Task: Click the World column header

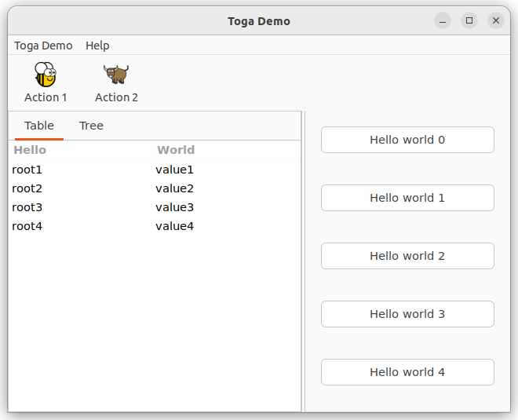Action: 224,150
